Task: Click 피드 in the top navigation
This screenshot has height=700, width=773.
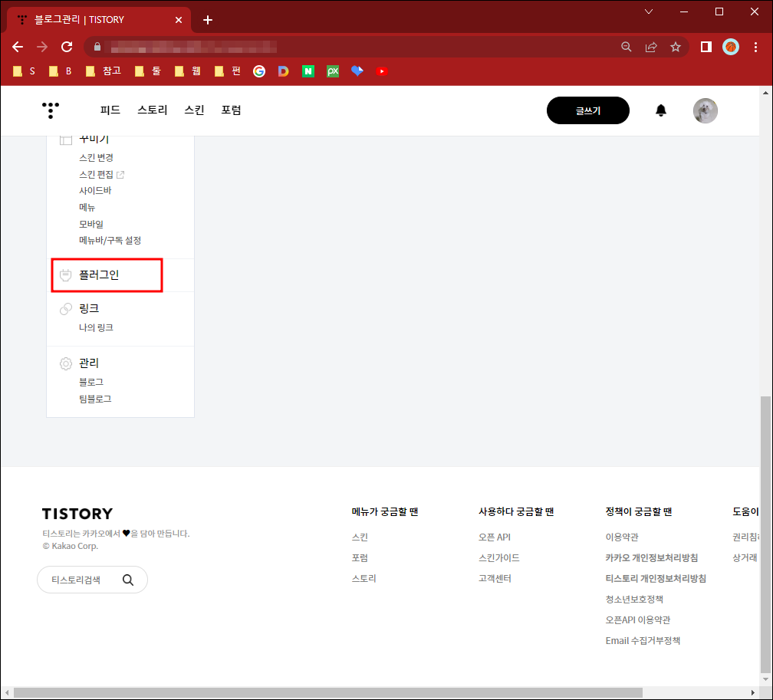Action: 110,110
